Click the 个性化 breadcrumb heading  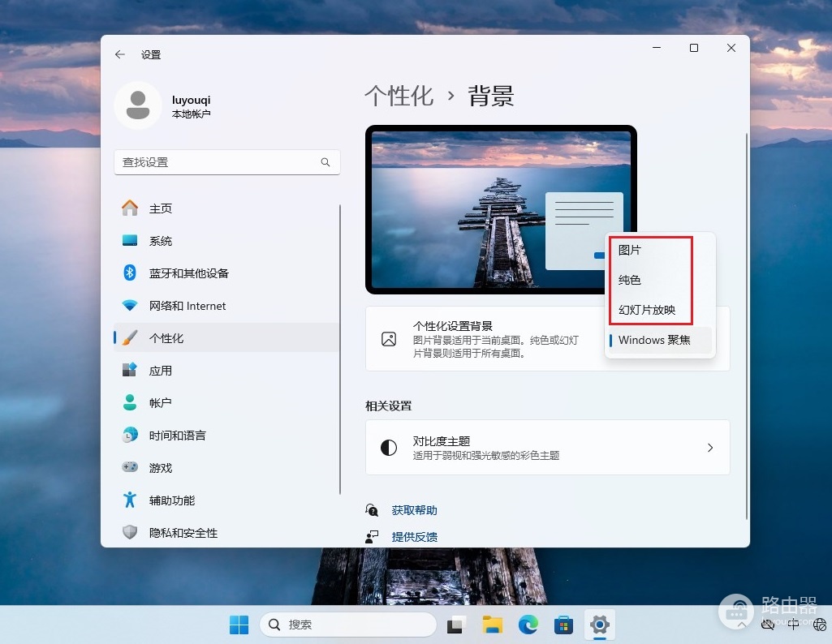pyautogui.click(x=399, y=97)
